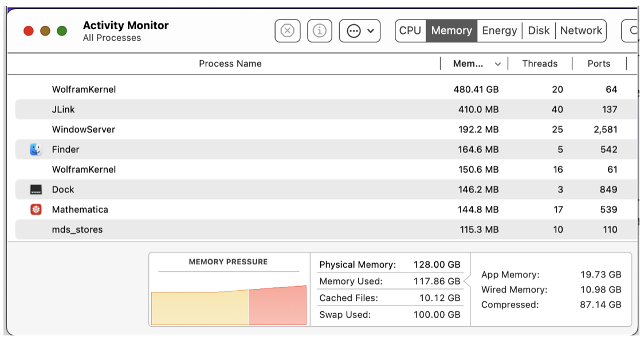Click the 40 threads value for JLink
This screenshot has width=644, height=344.
click(557, 110)
